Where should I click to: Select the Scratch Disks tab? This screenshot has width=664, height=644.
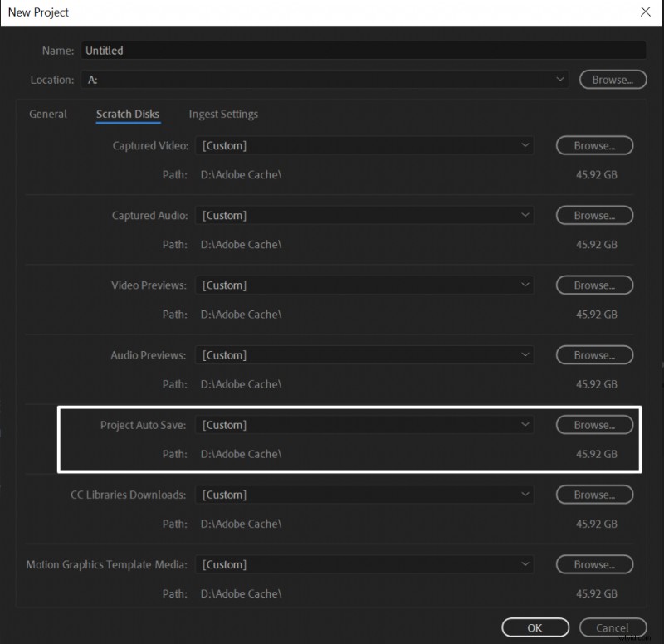pyautogui.click(x=128, y=114)
